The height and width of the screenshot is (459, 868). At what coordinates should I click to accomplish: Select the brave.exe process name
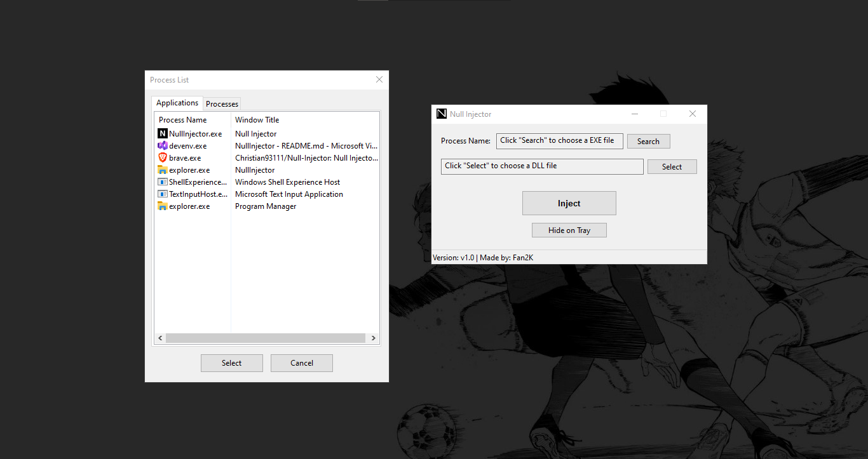[185, 158]
